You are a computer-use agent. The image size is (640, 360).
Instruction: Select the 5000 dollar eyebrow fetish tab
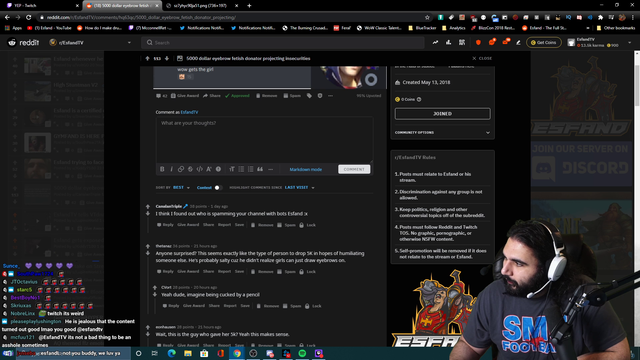pos(122,6)
